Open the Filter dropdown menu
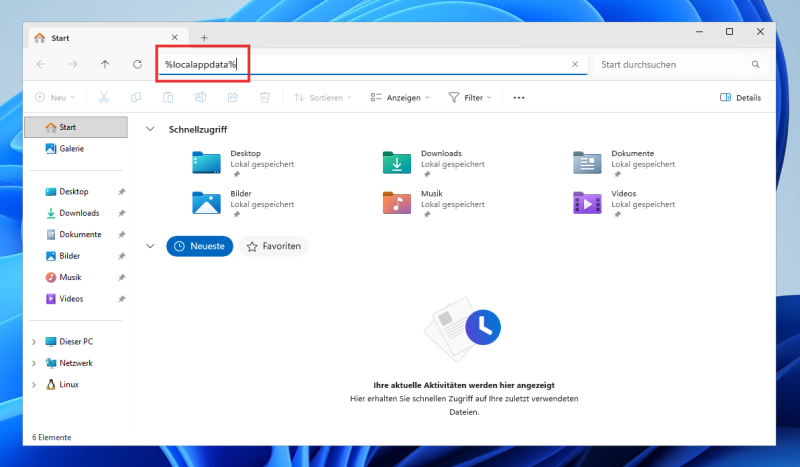The height and width of the screenshot is (467, 800). tap(471, 98)
